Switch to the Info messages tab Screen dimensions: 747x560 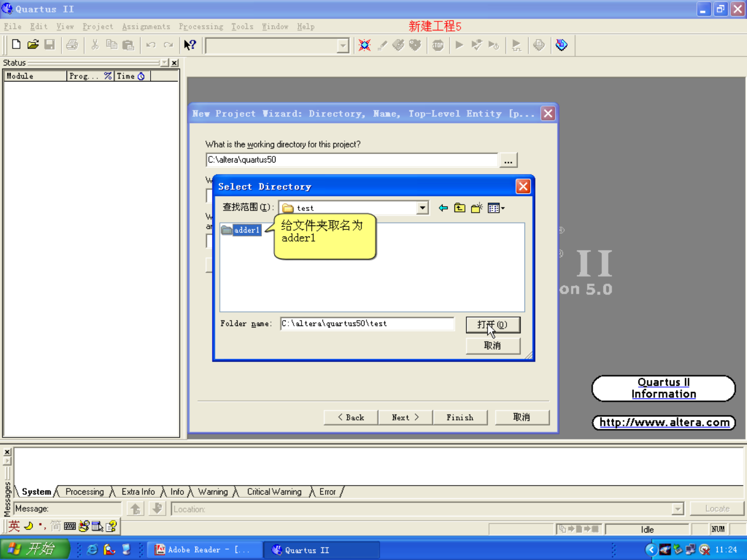(177, 492)
